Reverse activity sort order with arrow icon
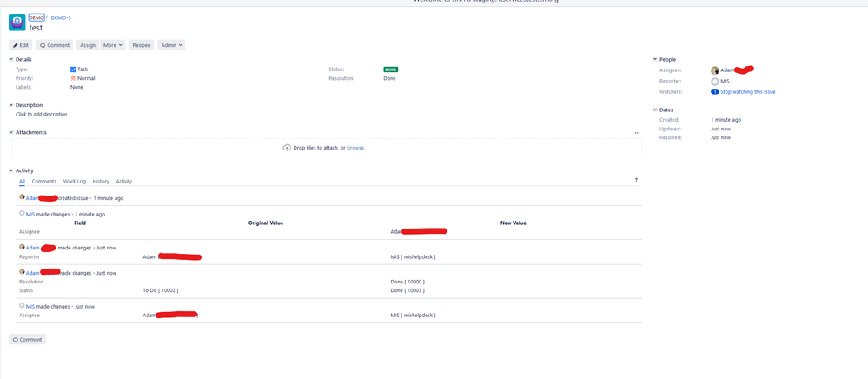868x379 pixels. point(636,180)
